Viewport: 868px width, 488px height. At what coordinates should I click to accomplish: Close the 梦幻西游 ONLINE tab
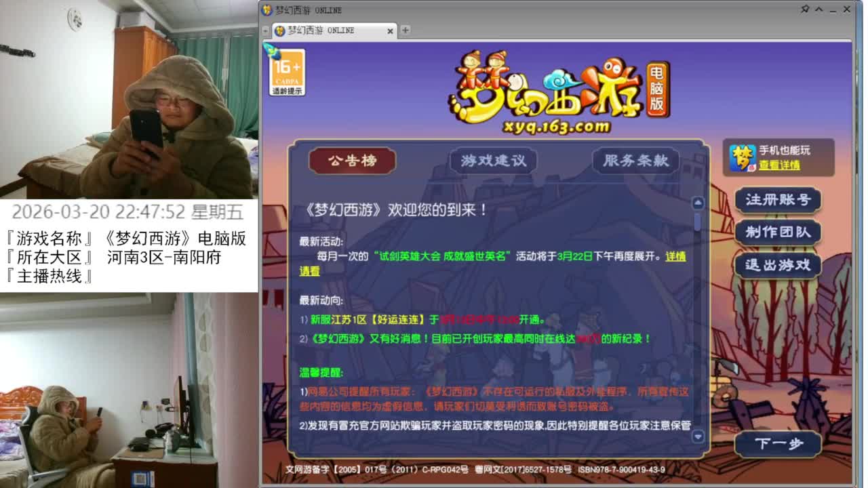tap(391, 30)
